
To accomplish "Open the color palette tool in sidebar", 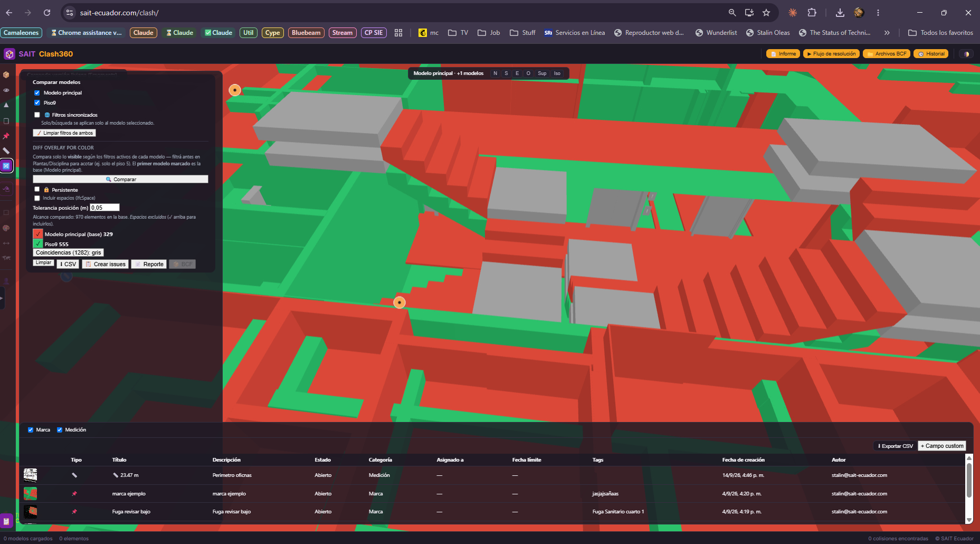I will [6, 228].
